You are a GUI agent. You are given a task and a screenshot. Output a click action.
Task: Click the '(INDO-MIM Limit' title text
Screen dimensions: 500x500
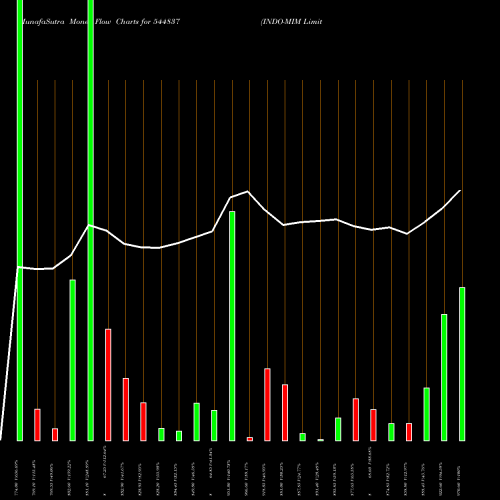(x=292, y=22)
